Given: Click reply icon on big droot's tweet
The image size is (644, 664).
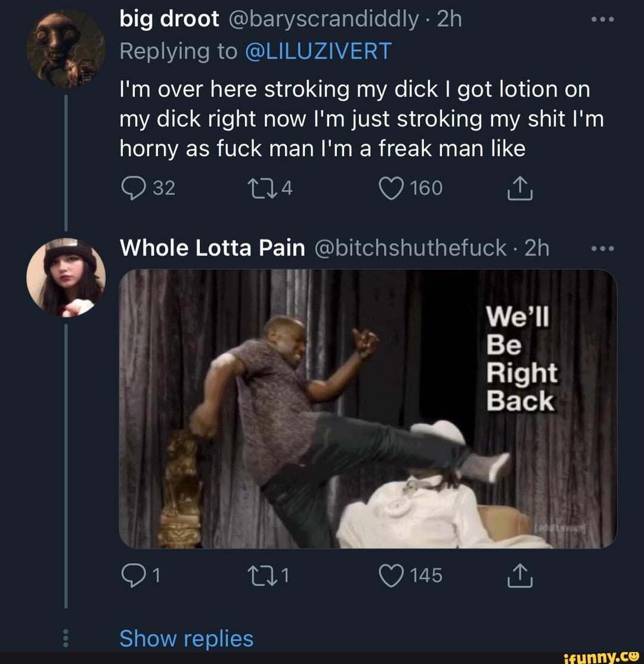Looking at the screenshot, I should click(132, 188).
